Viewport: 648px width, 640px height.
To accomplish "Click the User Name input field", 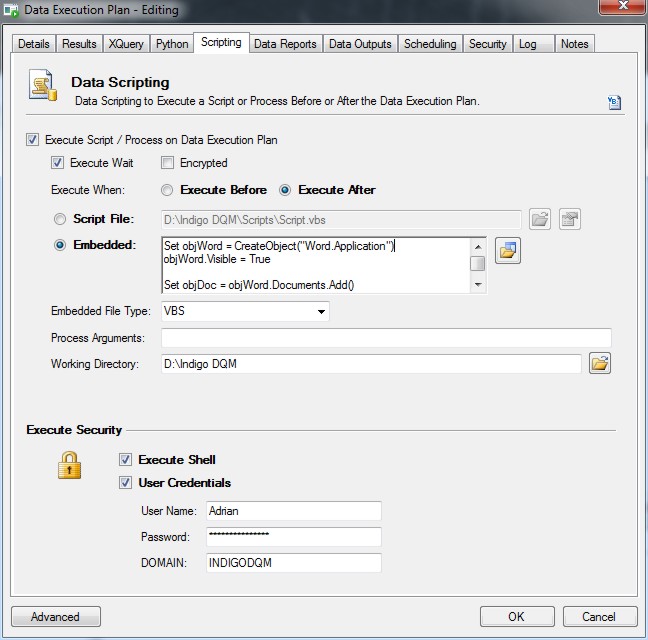I will [x=292, y=511].
